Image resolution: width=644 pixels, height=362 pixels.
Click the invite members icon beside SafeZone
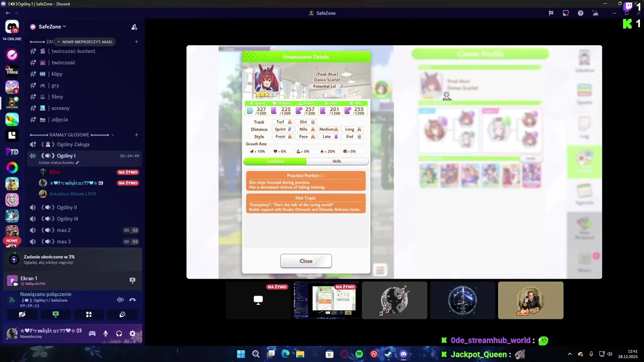point(134,27)
